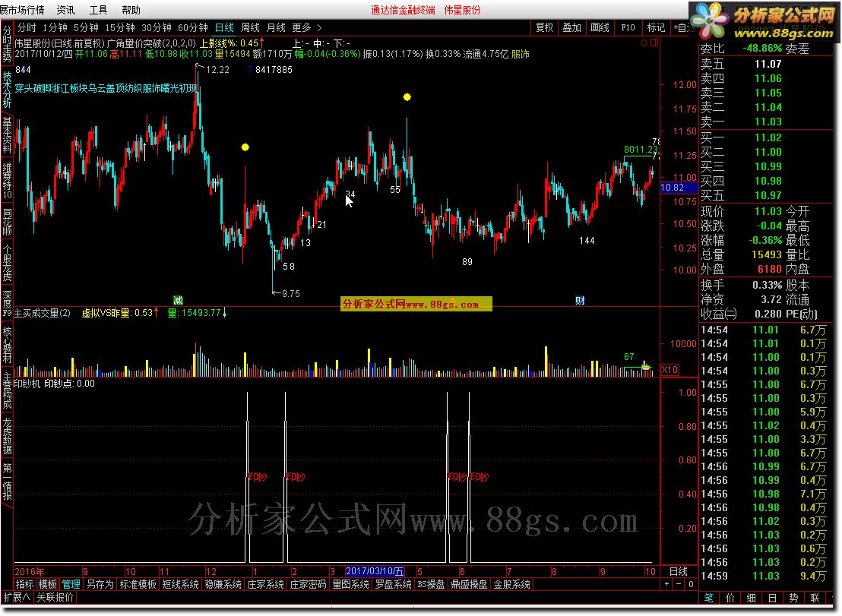Viewport: 842px width, 616px height.
Task: Open the 龙虎数据 sidebar tab
Action: [7, 435]
